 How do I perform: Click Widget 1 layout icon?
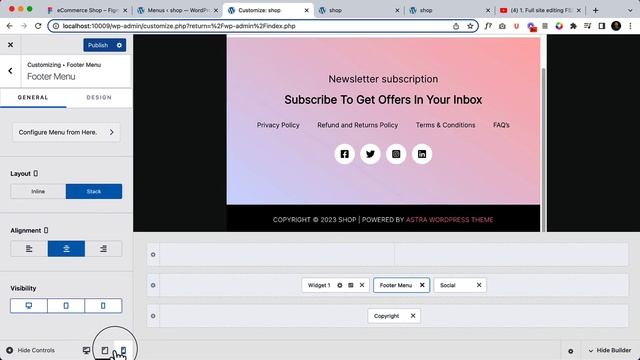coord(351,285)
